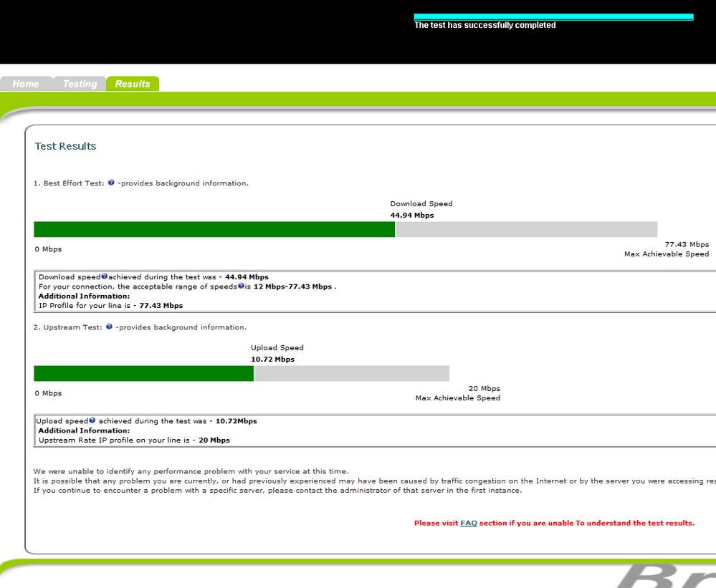The image size is (716, 588).
Task: Click the help icon after 'range of speeds'
Action: [241, 286]
